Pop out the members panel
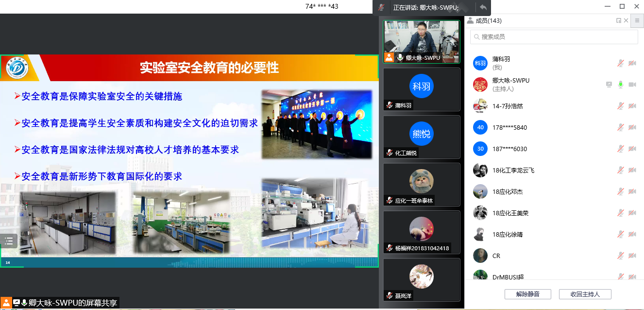The width and height of the screenshot is (644, 310). (x=618, y=20)
